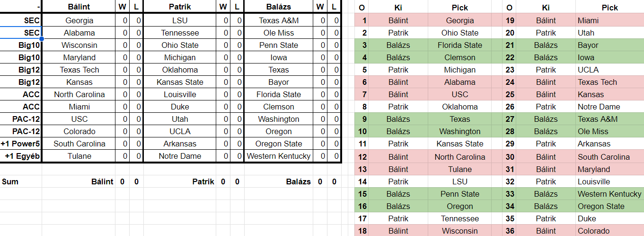Select Texas A&M in pick row 27
This screenshot has height=236, width=644.
(598, 119)
